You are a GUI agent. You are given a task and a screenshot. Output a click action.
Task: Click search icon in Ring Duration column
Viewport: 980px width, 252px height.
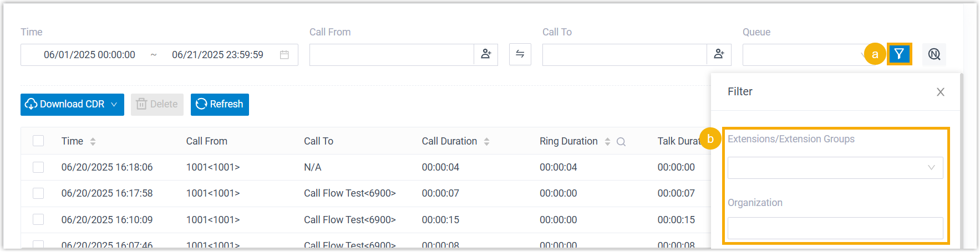tap(621, 142)
